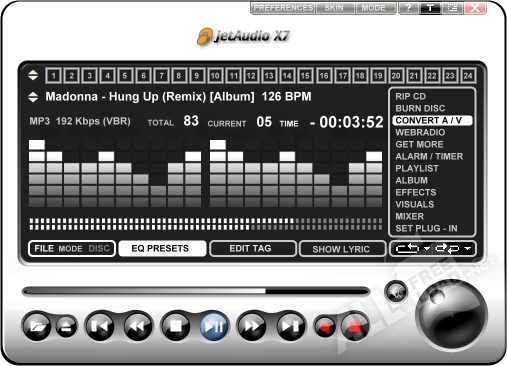507x366 pixels.
Task: Click the rewind button
Action: pos(138,326)
